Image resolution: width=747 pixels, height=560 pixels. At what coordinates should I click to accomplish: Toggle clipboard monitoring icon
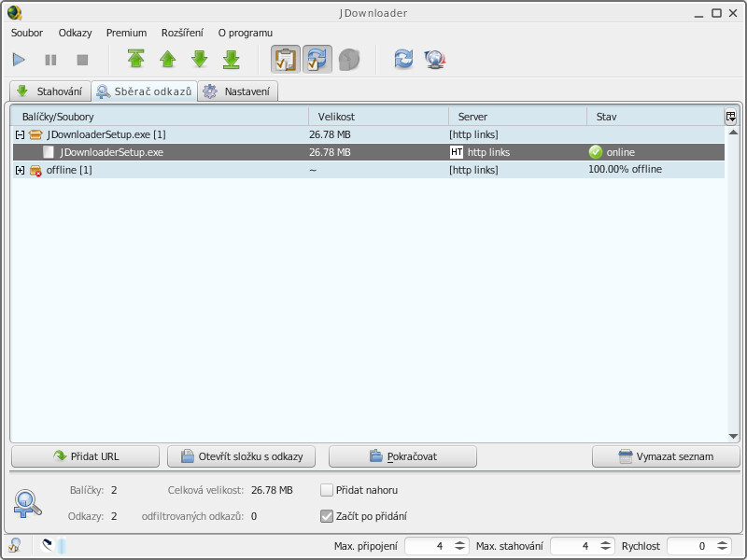click(286, 59)
